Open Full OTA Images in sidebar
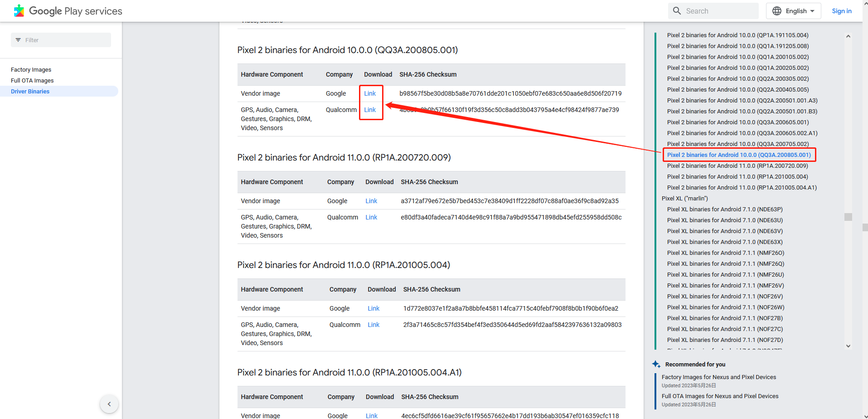The width and height of the screenshot is (868, 419). coord(32,80)
